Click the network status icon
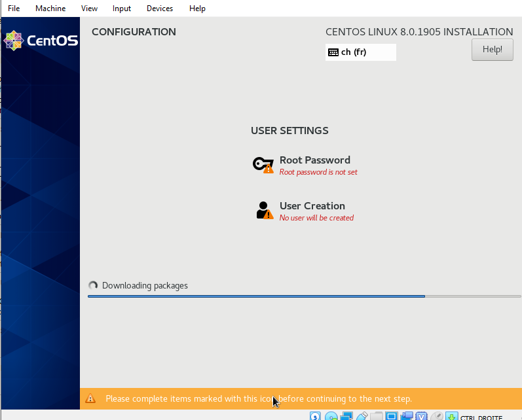Image resolution: width=522 pixels, height=420 pixels. pos(346,416)
